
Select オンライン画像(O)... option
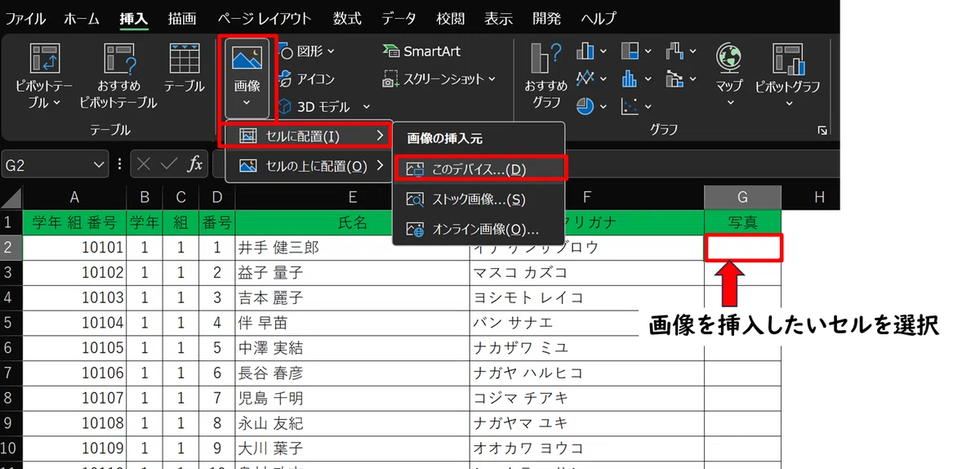coord(479,230)
